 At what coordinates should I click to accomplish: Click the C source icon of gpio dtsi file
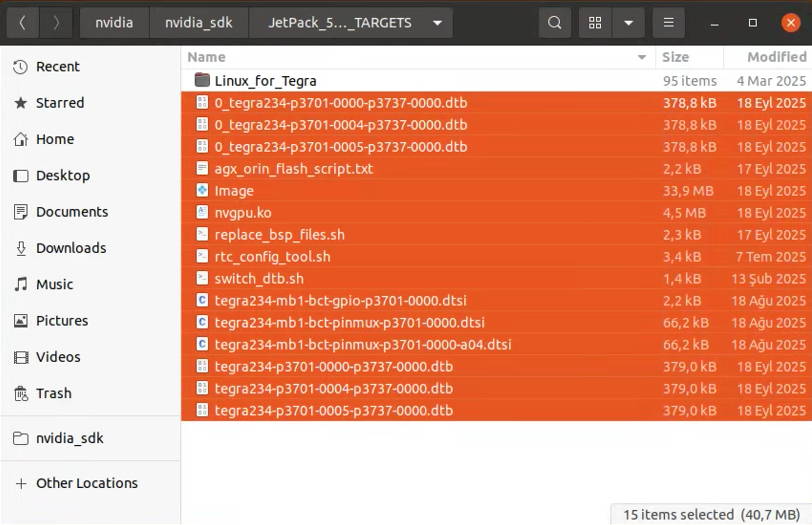coord(202,300)
